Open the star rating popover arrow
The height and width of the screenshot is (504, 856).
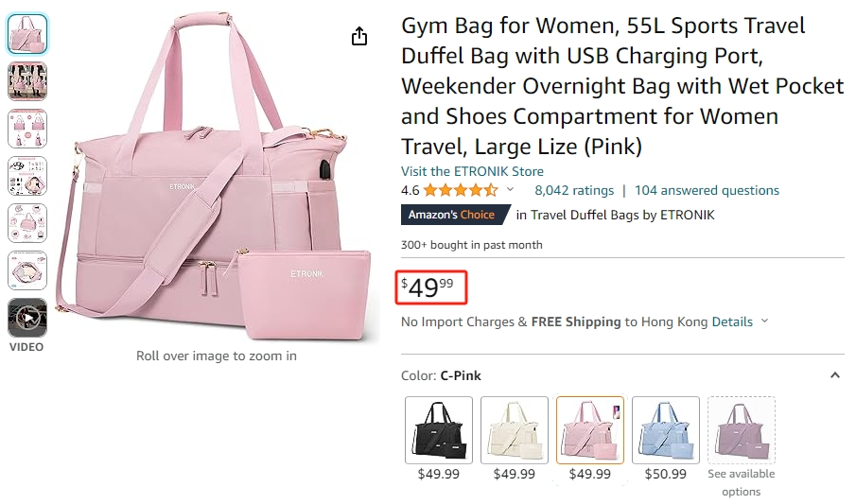(510, 190)
